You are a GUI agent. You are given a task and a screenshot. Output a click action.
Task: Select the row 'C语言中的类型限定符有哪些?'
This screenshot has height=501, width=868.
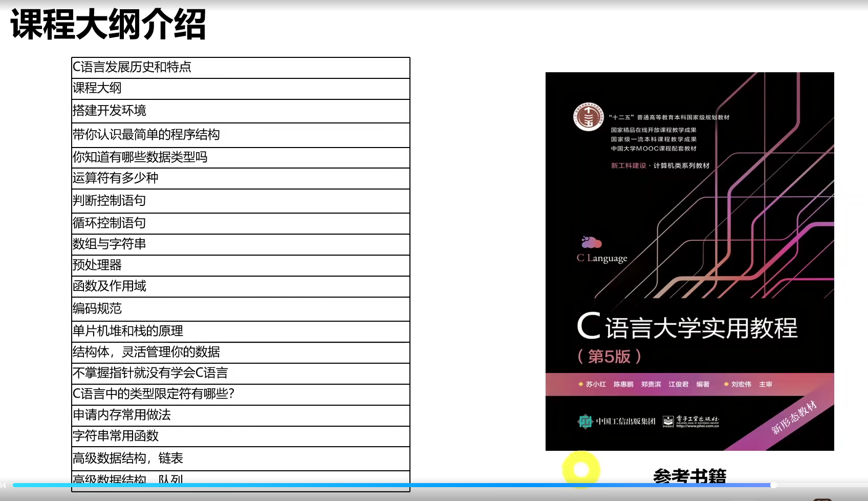[x=241, y=395]
